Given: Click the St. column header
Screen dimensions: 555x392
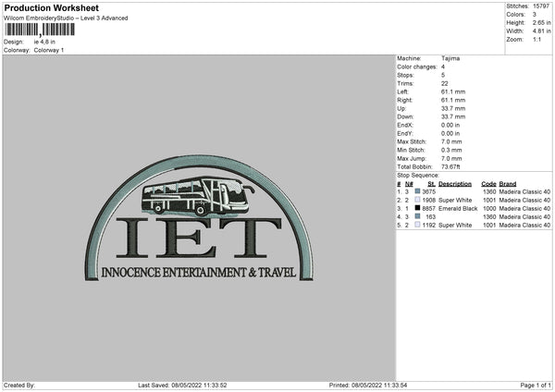Looking at the screenshot, I should click(x=431, y=184).
